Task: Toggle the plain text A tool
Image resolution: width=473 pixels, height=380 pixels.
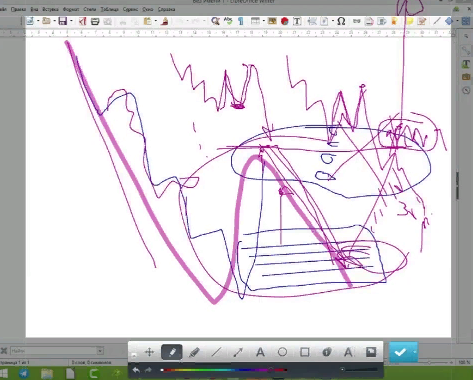Action: pyautogui.click(x=260, y=352)
